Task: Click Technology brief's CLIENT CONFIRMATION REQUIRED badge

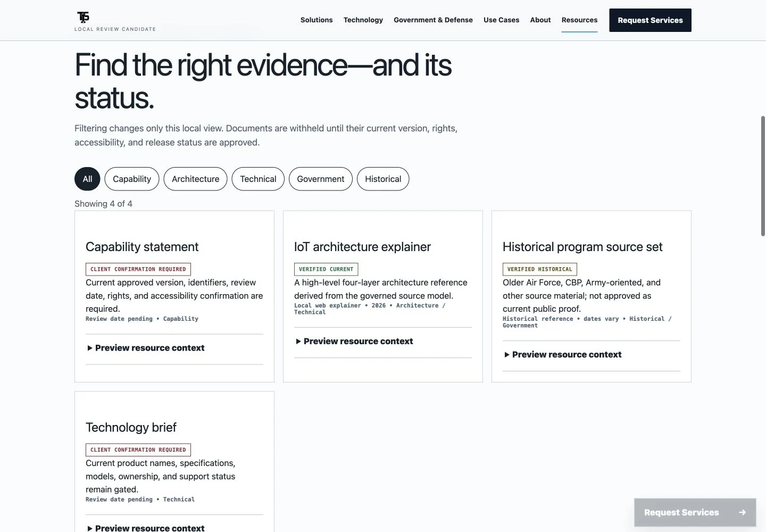Action: [138, 450]
